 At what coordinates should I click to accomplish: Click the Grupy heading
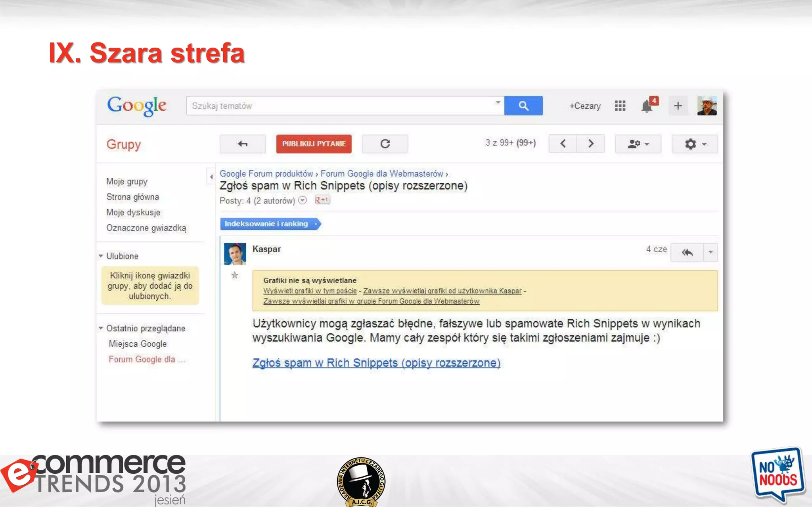[124, 144]
